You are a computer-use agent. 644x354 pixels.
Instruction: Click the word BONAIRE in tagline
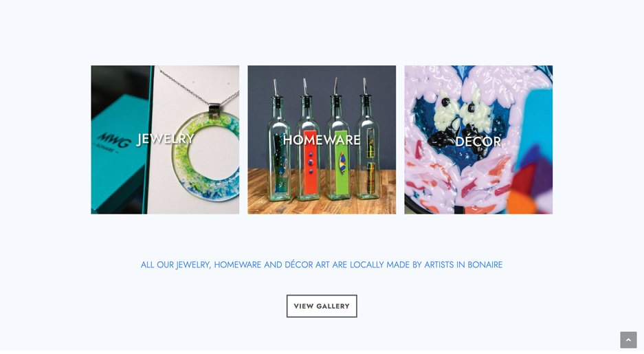click(x=485, y=265)
